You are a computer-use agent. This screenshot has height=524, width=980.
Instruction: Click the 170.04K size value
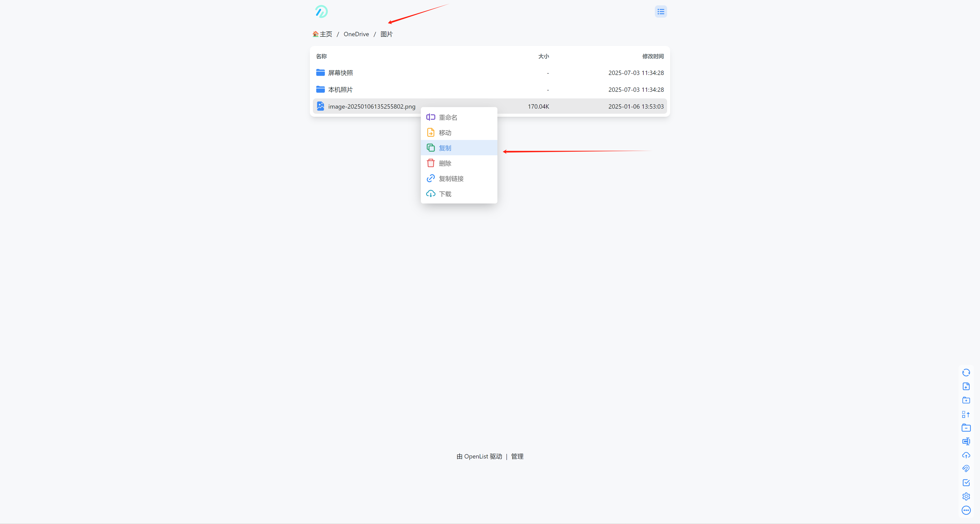[x=538, y=106]
